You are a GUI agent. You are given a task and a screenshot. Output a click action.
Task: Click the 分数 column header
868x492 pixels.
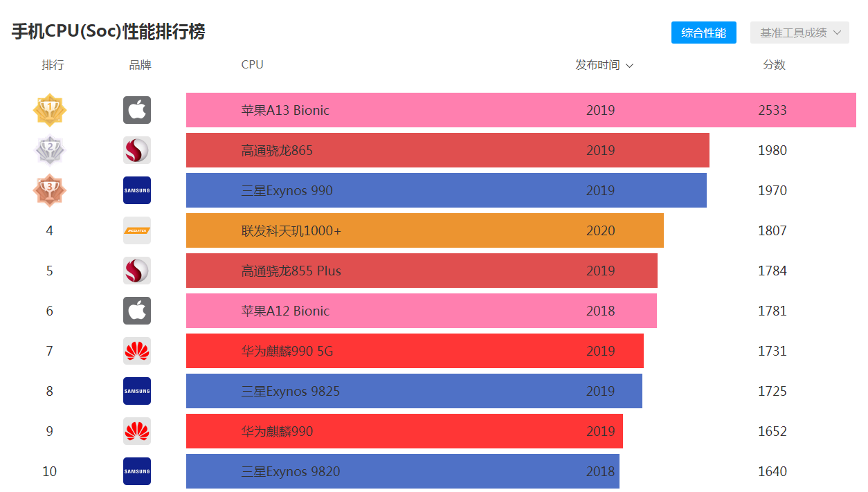[x=774, y=65]
